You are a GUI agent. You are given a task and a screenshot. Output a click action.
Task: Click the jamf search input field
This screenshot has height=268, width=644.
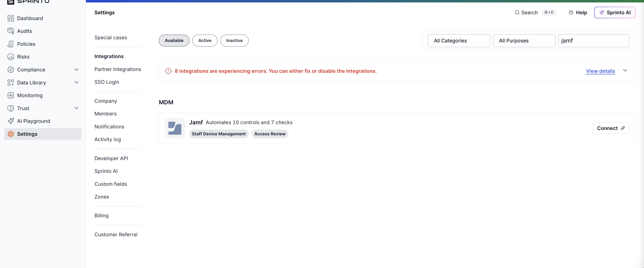coord(593,41)
